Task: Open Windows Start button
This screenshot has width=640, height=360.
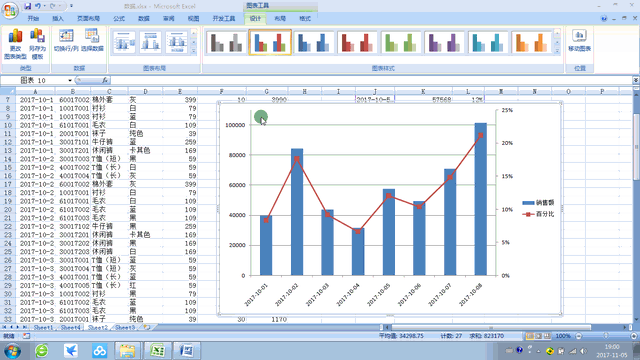Action: pos(13,351)
